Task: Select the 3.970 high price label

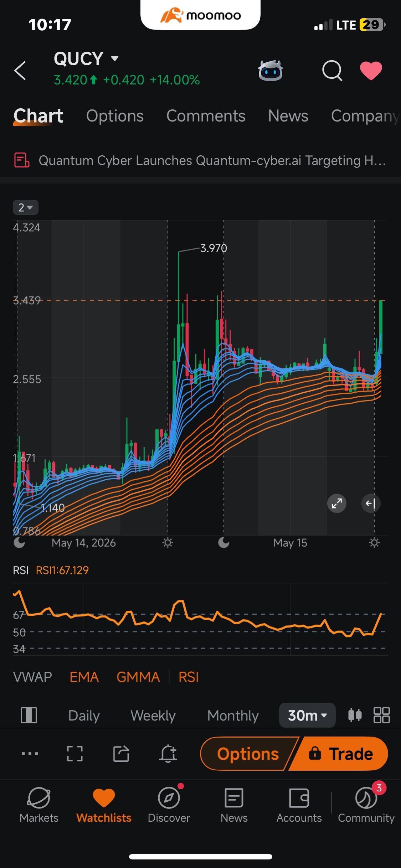Action: (x=213, y=248)
